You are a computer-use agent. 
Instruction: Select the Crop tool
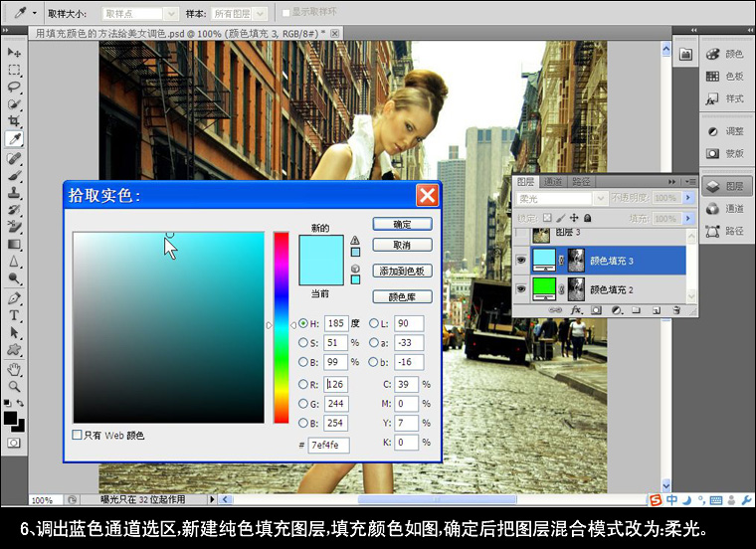14,121
